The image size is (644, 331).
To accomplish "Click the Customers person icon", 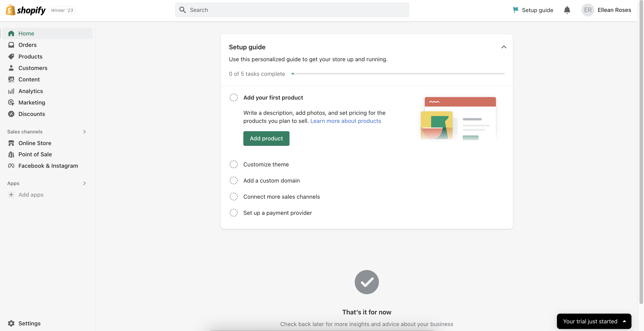I will (x=11, y=68).
